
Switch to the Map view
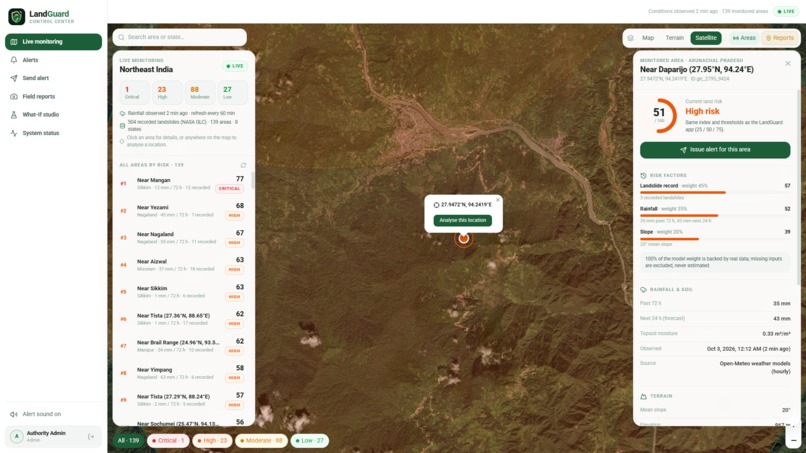[x=648, y=38]
